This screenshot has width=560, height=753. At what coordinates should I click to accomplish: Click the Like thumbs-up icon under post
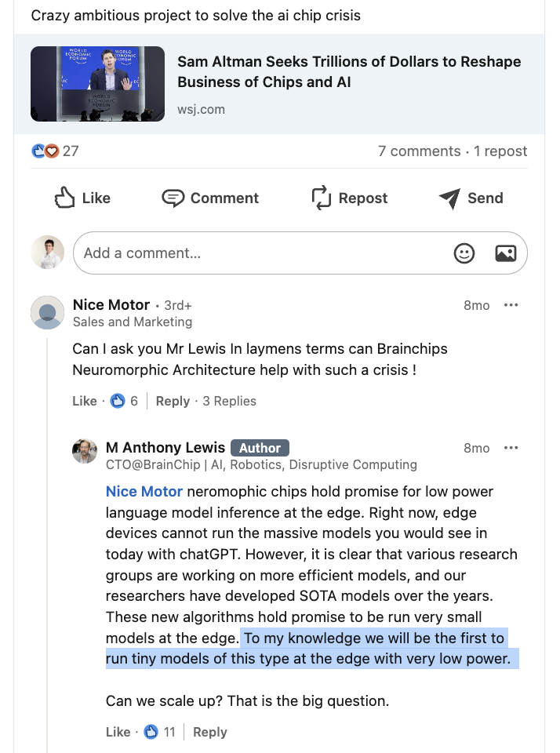[64, 198]
